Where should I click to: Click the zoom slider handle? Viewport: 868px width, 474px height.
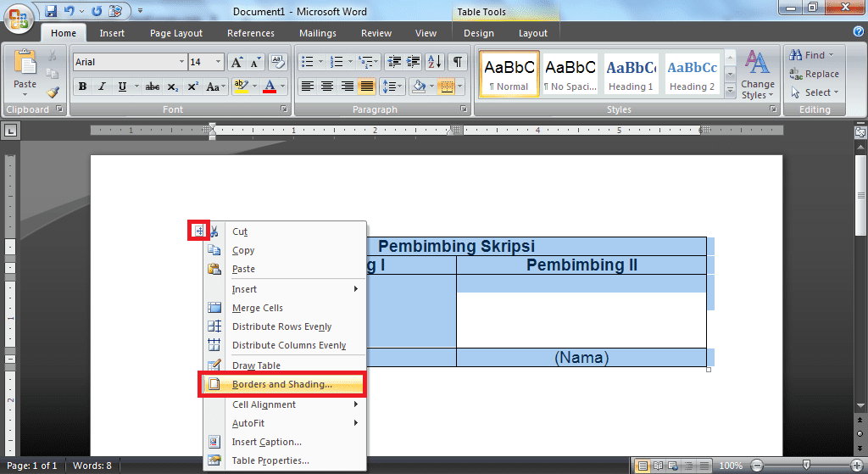click(807, 466)
